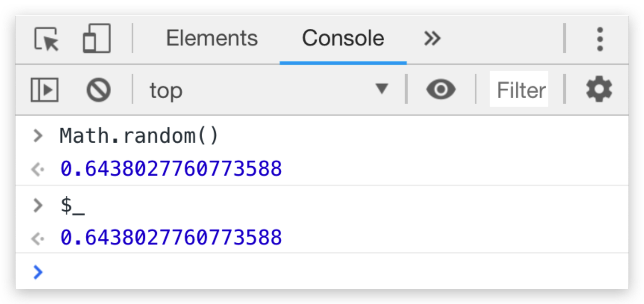
Task: Expand the more tabs chevron
Action: 432,38
